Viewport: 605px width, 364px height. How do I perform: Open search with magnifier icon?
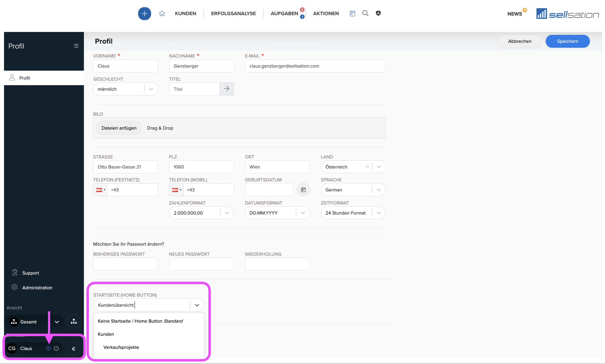(x=365, y=13)
